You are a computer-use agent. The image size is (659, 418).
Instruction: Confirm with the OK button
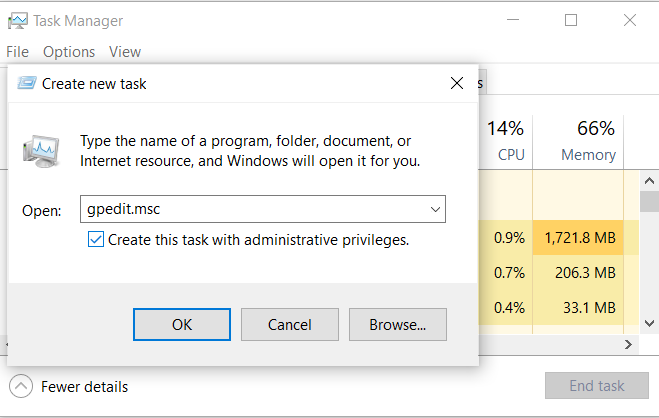tap(182, 324)
